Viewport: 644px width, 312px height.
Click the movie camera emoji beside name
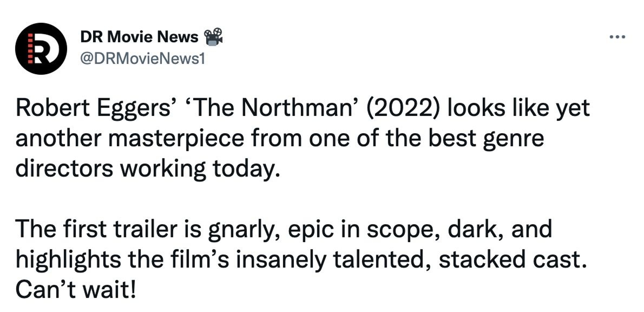point(213,37)
